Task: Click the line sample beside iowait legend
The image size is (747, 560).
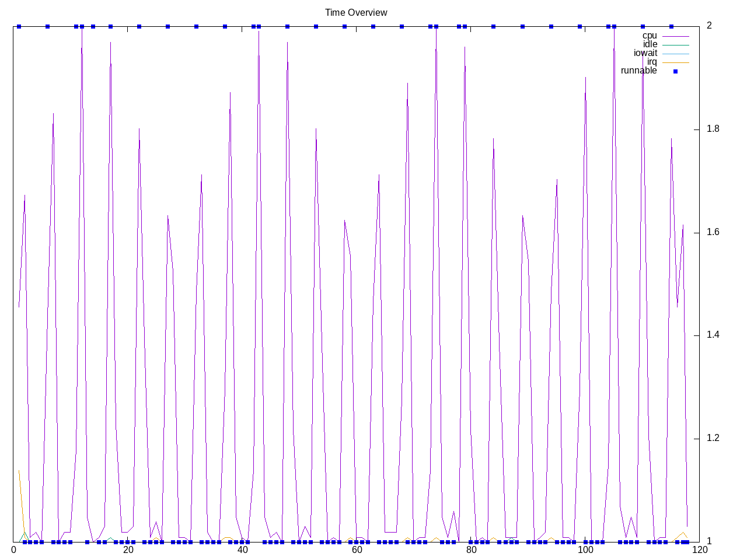Action: click(x=675, y=54)
